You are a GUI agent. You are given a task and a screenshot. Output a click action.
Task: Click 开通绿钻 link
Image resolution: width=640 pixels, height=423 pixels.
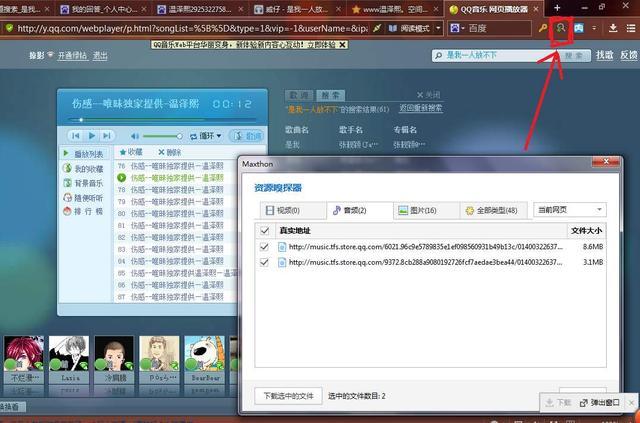tap(72, 55)
